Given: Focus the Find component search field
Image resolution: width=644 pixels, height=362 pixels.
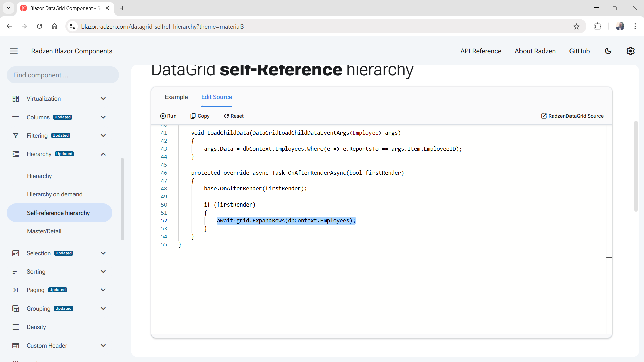Looking at the screenshot, I should coord(63,75).
